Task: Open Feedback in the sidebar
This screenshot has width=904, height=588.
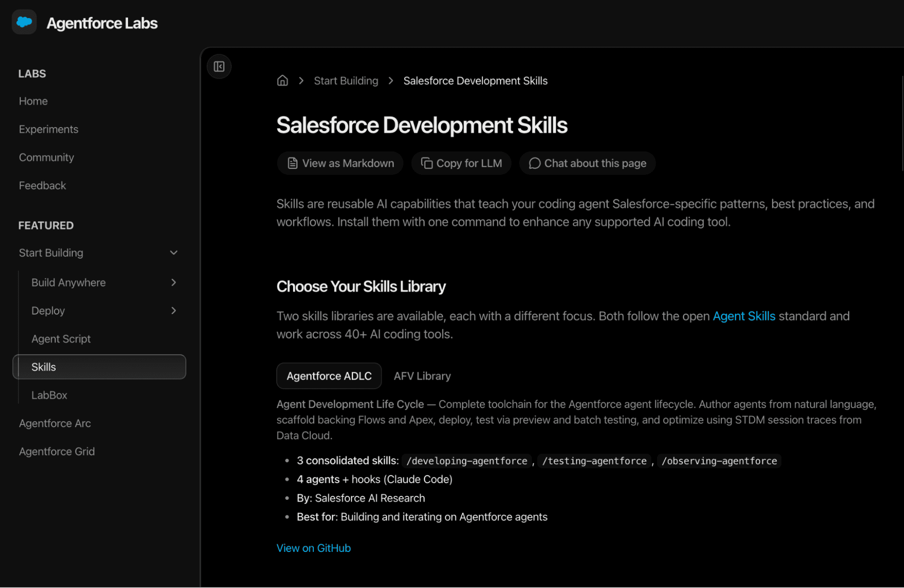Action: (x=42, y=186)
